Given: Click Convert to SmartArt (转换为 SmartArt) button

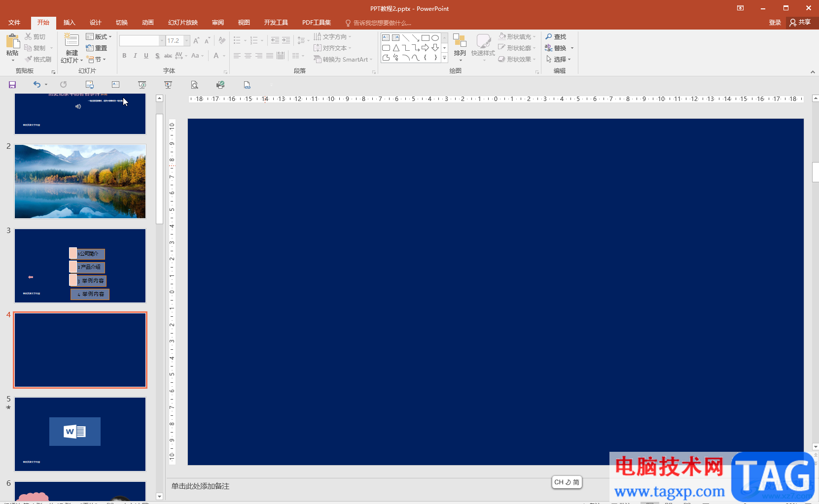Looking at the screenshot, I should click(343, 59).
